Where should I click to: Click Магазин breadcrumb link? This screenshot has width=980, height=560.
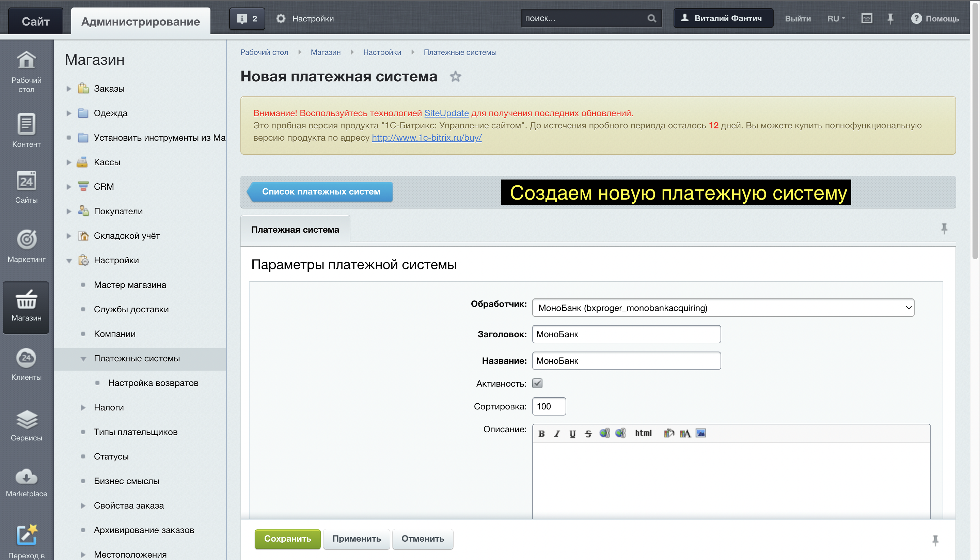(x=326, y=52)
